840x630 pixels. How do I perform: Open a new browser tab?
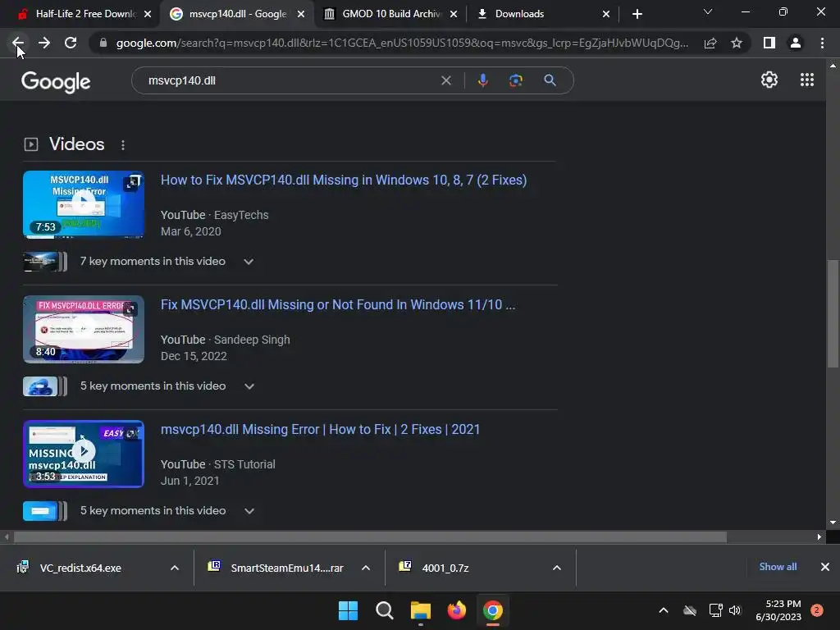(x=637, y=14)
